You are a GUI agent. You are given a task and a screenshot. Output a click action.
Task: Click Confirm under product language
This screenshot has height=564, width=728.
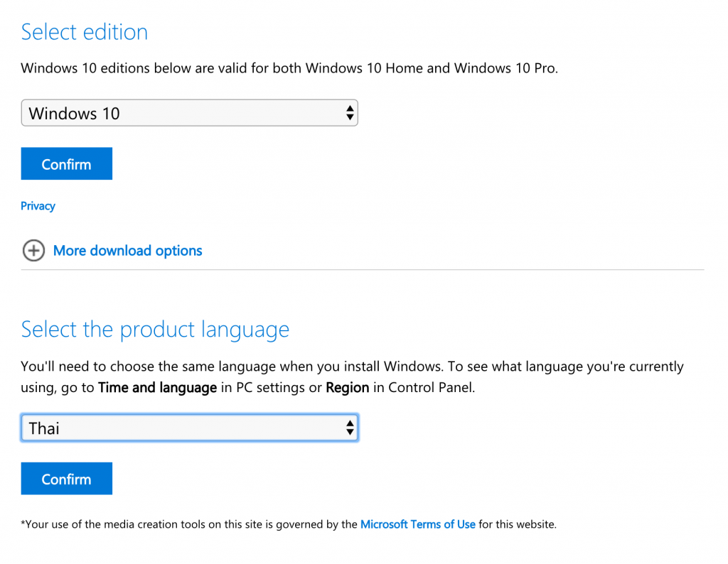click(x=66, y=479)
